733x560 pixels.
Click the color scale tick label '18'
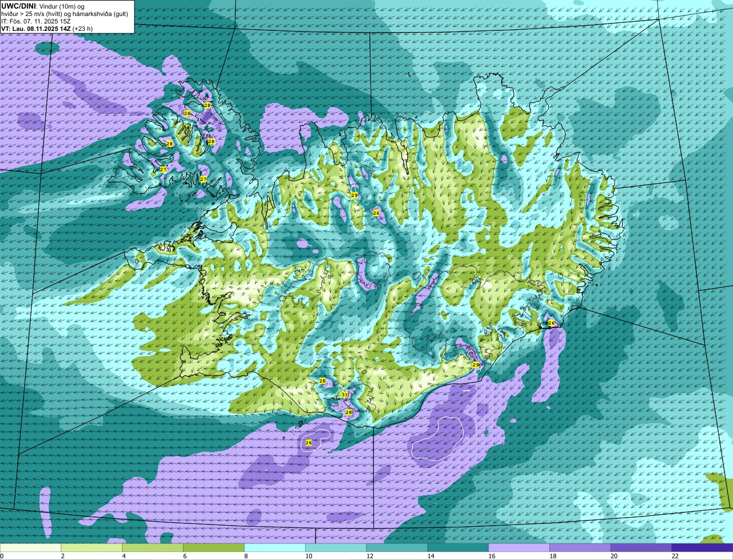pyautogui.click(x=553, y=556)
